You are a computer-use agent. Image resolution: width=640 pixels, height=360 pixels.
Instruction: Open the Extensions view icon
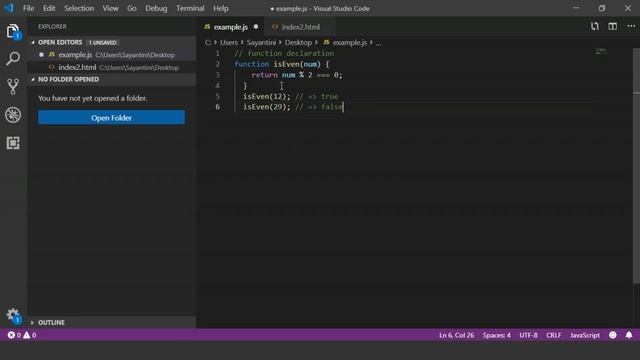tap(13, 143)
